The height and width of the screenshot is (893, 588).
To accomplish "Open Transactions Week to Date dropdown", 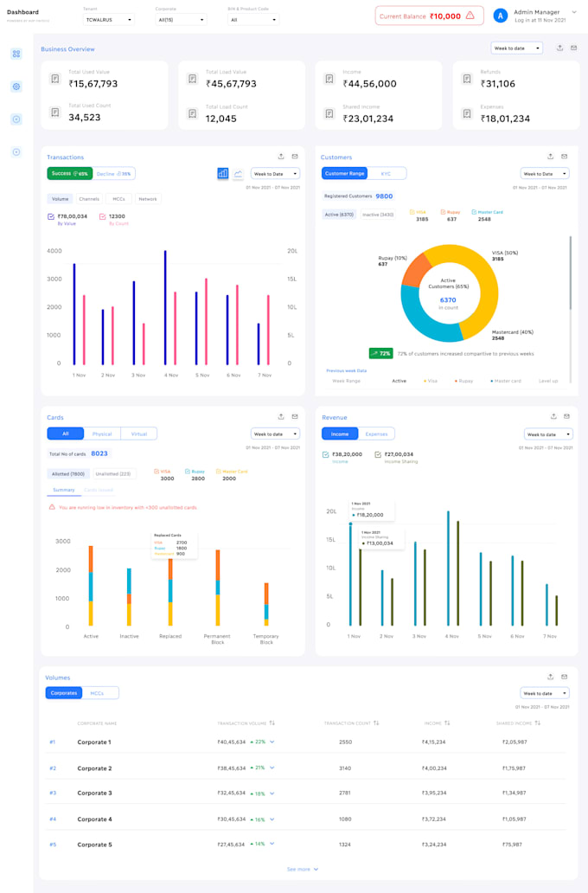I will [x=276, y=174].
